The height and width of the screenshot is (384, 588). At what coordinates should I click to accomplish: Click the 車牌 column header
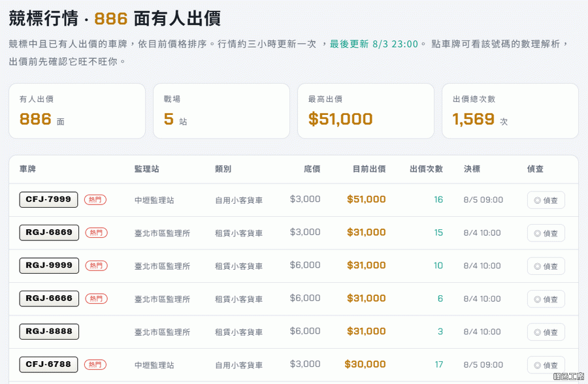coord(27,169)
